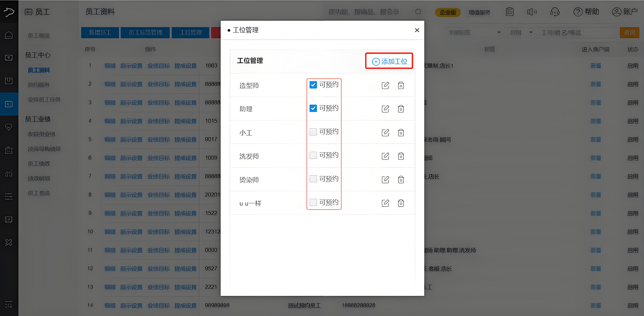Click the third blue 工位管理 toolbar button
Image resolution: width=644 pixels, height=316 pixels.
191,33
